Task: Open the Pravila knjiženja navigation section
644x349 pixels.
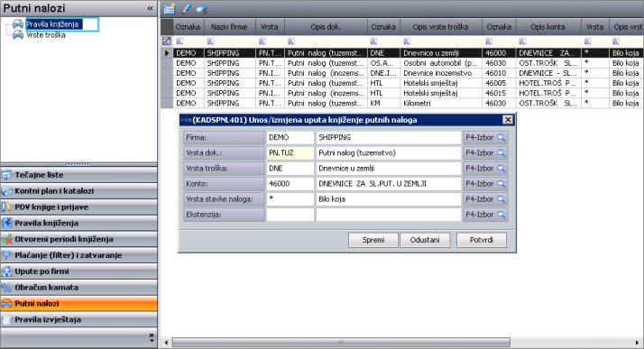Action: 78,223
